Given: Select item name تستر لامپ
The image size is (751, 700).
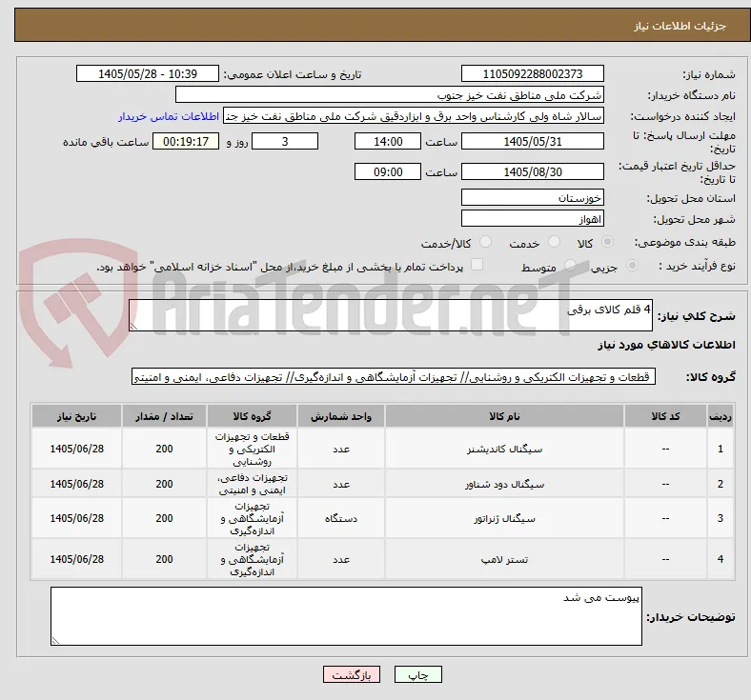Looking at the screenshot, I should [504, 559].
